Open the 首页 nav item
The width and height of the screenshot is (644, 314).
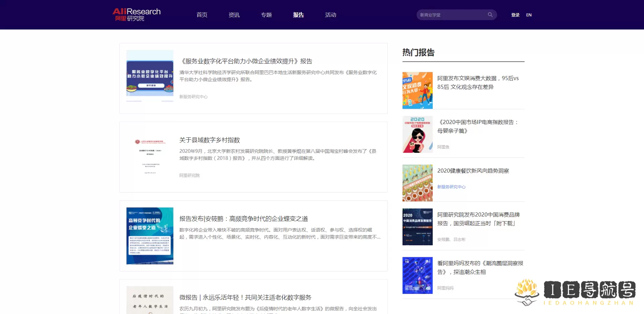[x=202, y=15]
